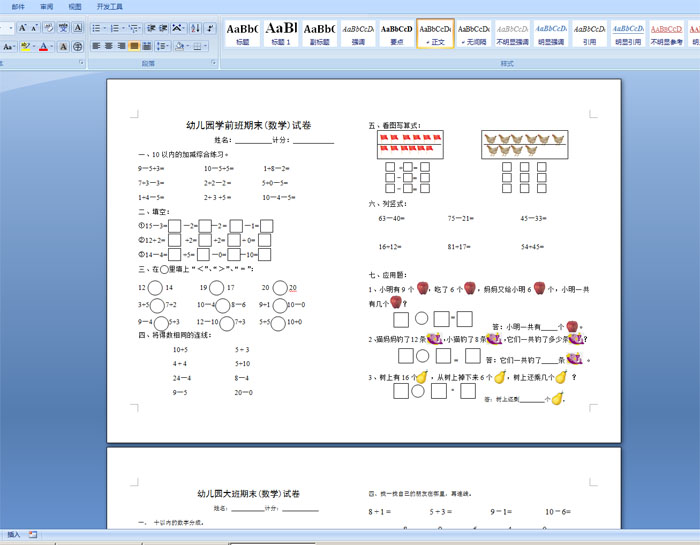Apply the 无间隔 style
Screen dimensions: 700x545
click(x=474, y=33)
